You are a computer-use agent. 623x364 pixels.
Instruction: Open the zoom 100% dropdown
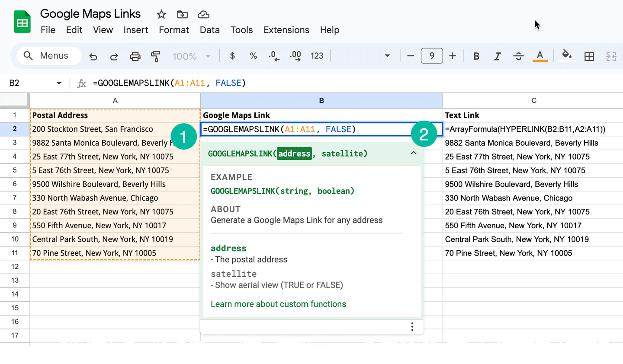(191, 56)
